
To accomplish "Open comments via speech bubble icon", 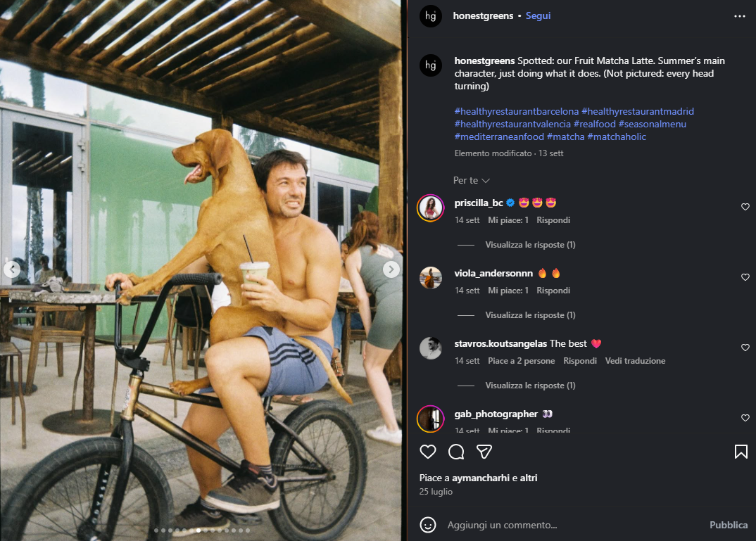I will tap(456, 452).
